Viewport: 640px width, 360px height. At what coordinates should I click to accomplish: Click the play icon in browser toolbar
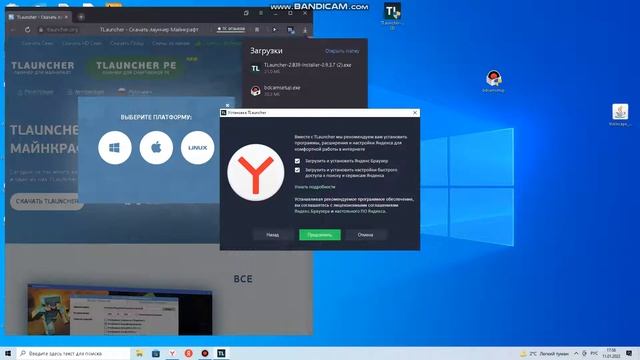(x=274, y=30)
